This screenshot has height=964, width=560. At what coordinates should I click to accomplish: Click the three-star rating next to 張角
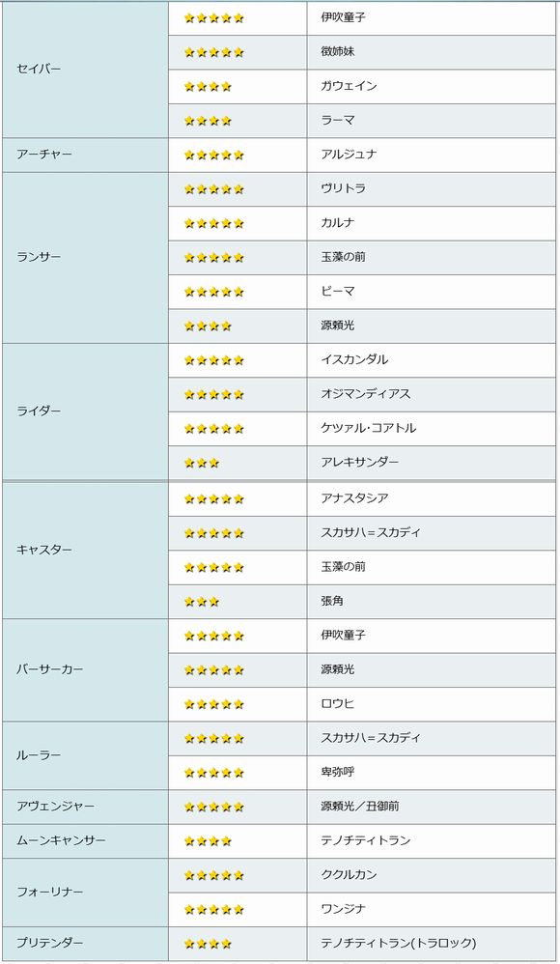202,601
